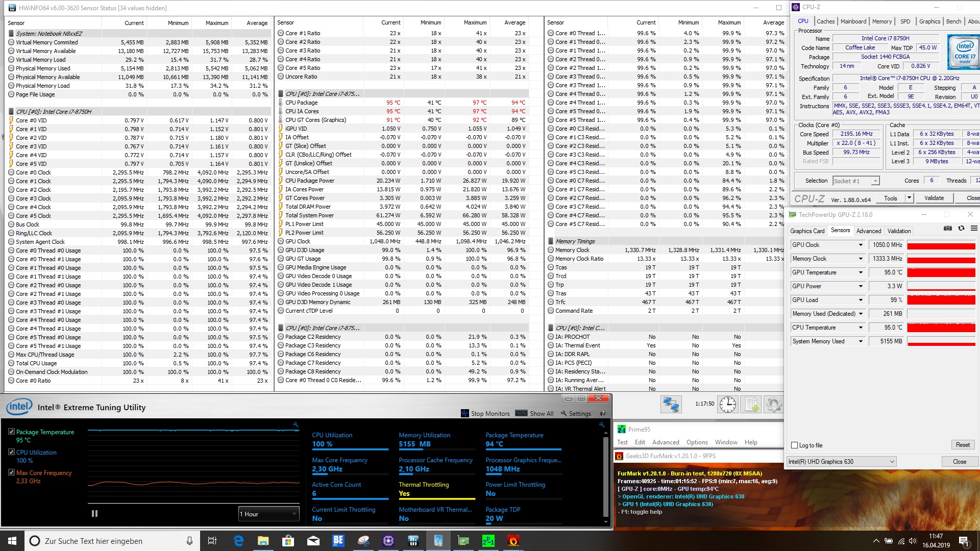
Task: Open the Advanced menu in Prime95
Action: click(665, 442)
